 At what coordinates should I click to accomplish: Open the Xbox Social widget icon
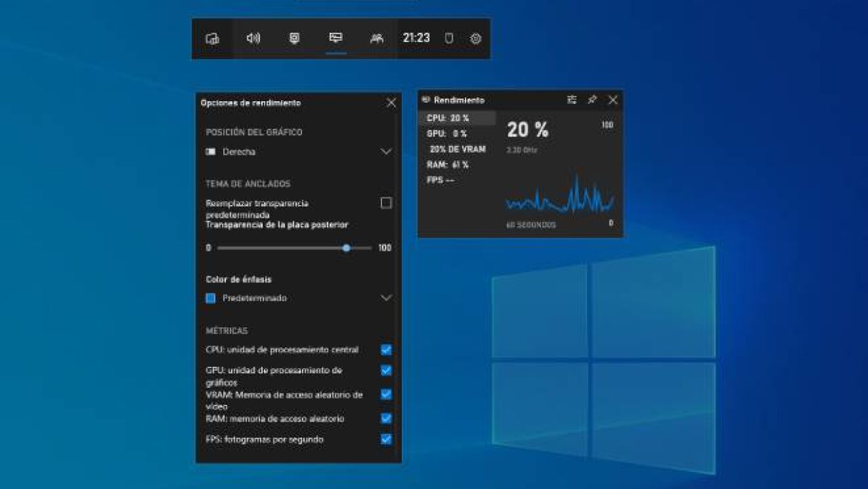(x=377, y=39)
